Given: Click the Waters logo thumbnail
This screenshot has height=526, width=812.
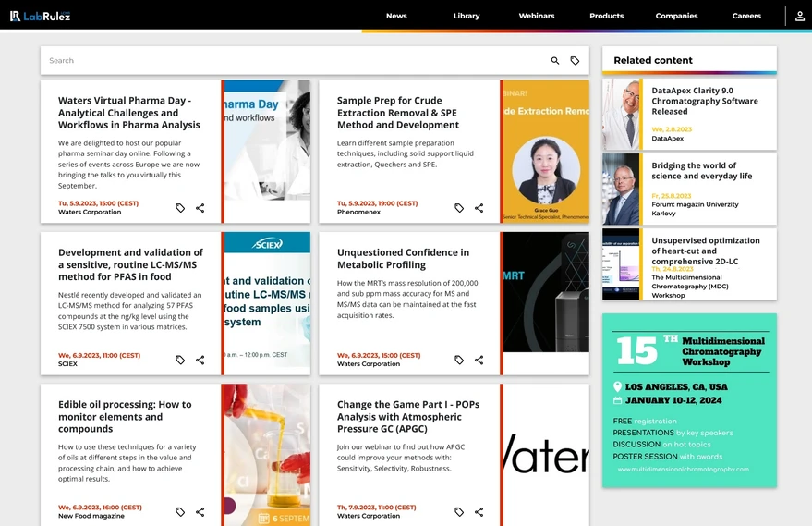Looking at the screenshot, I should [x=546, y=455].
